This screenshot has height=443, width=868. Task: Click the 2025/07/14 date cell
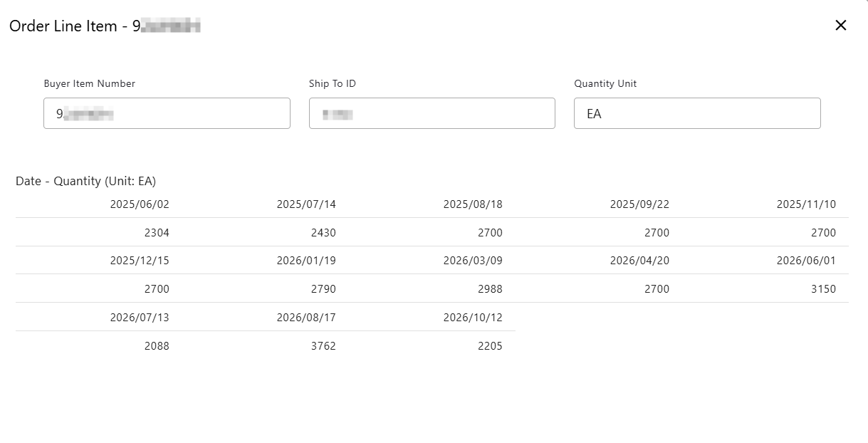(306, 204)
